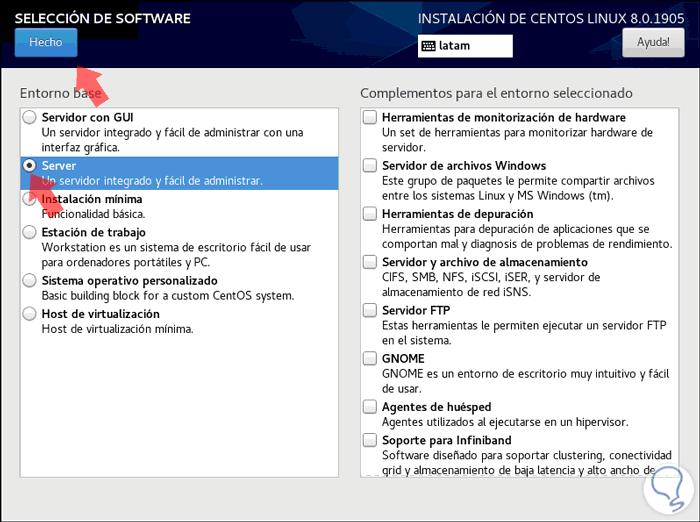Select the Servidor con GUI radio button
The image size is (700, 522).
pos(29,117)
